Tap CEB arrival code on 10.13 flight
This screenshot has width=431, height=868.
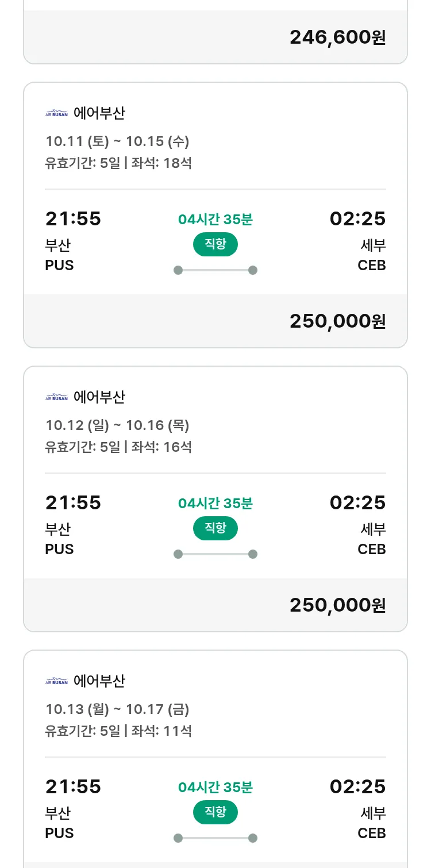(371, 834)
